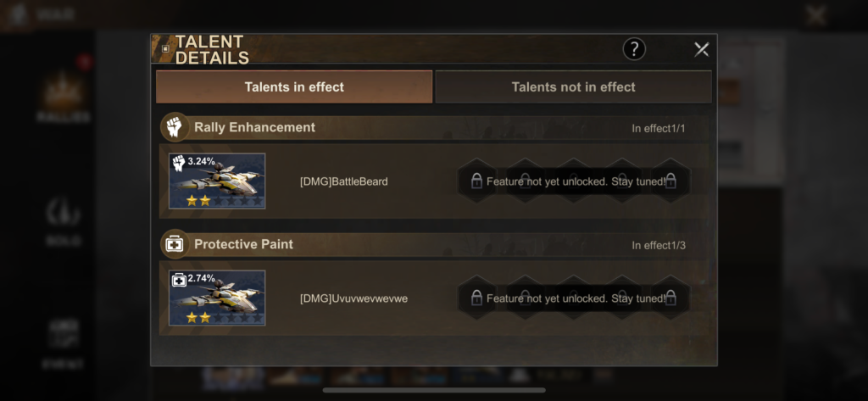Viewport: 868px width, 401px height.
Task: Click the 3.24% fist badge on thumbnail
Action: point(192,162)
